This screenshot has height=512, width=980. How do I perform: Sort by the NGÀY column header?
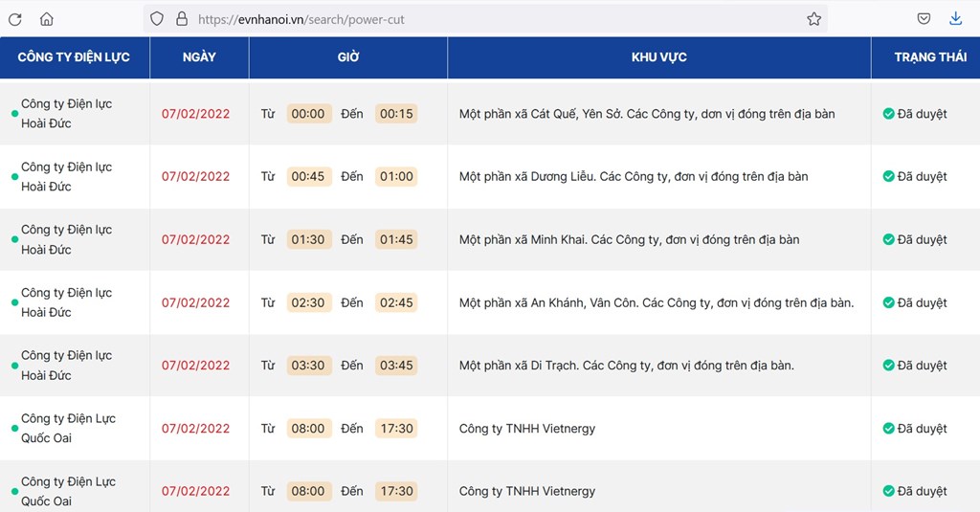(x=199, y=57)
